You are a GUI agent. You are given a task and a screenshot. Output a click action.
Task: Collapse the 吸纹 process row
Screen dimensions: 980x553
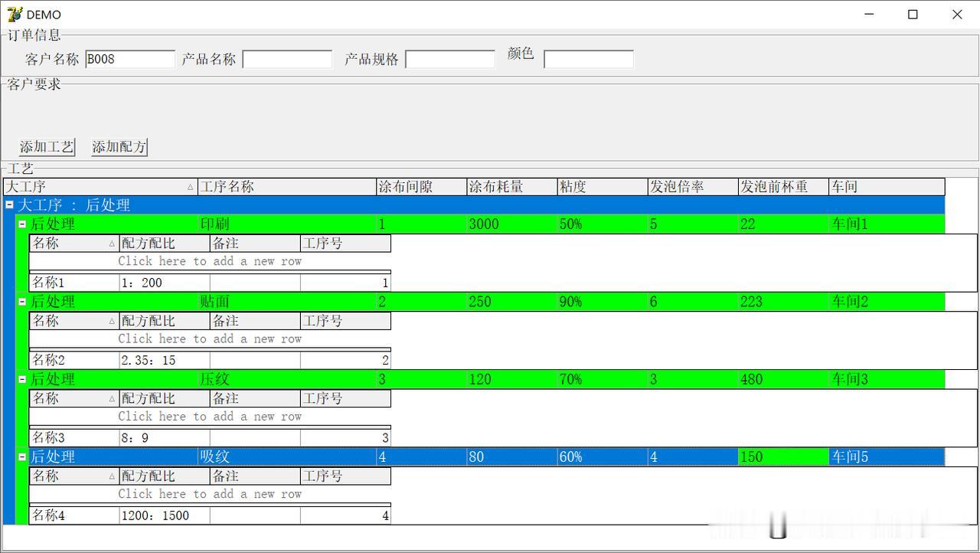[x=22, y=456]
